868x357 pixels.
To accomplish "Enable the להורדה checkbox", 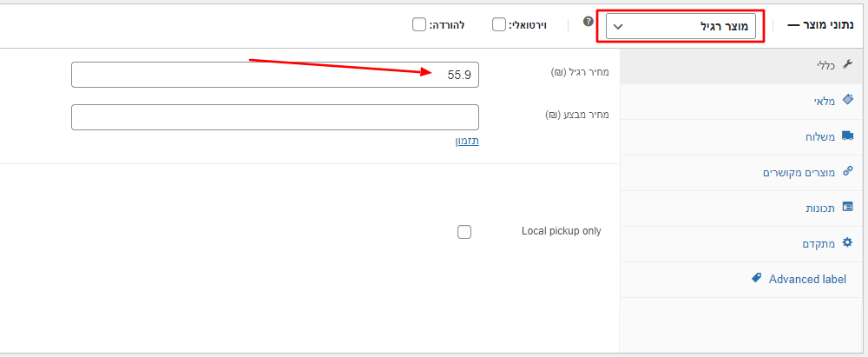I will point(419,25).
